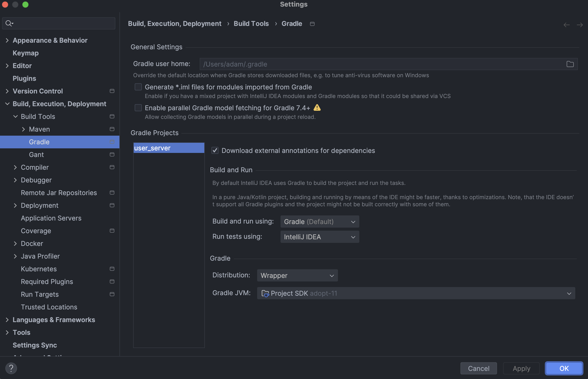Click the project icon next to Build Tools
Screen dimensions: 588x379
112,116
